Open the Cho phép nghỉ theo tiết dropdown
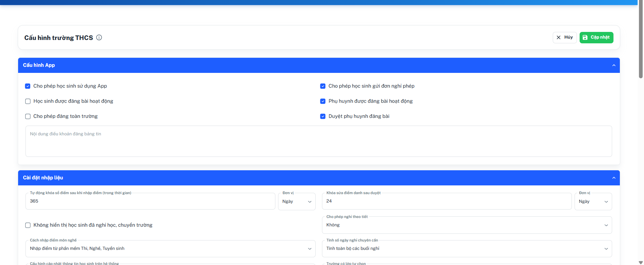Image resolution: width=644 pixels, height=265 pixels. tap(467, 225)
